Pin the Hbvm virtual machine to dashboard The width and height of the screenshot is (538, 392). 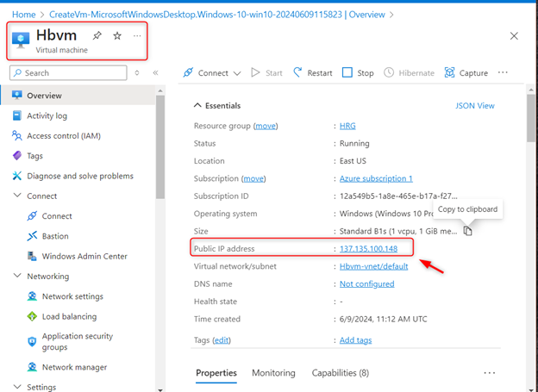click(x=97, y=35)
